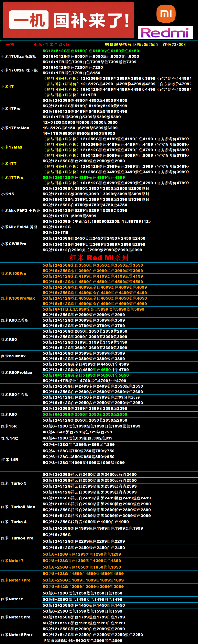
Task: Select the '红米K90至尊版' model cell
Action: (21, 320)
